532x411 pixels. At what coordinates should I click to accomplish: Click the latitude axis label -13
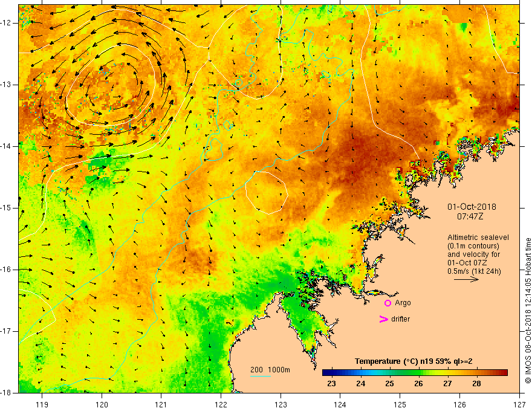(6, 85)
